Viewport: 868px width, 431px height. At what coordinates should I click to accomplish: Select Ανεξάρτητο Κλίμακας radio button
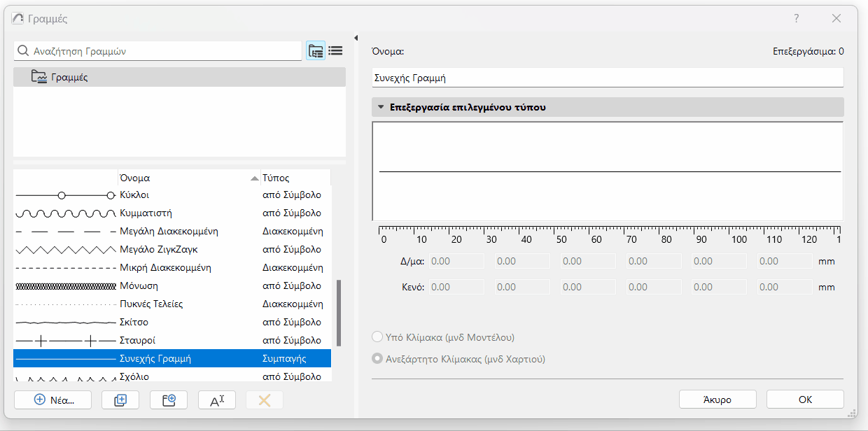[379, 359]
